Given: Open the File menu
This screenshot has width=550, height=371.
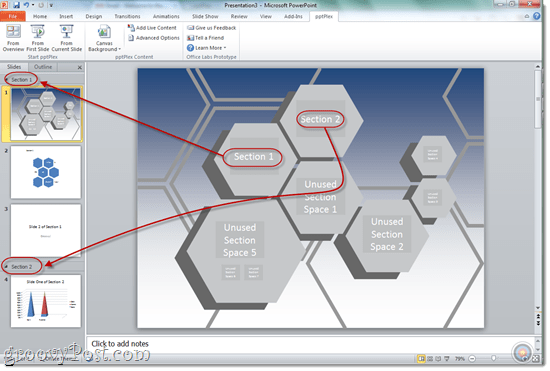Looking at the screenshot, I should pyautogui.click(x=13, y=16).
